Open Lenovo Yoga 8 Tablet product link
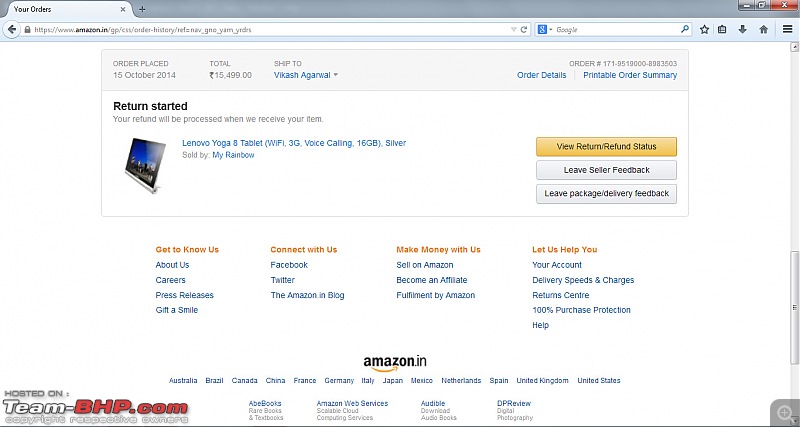Screen dimensions: 800x427 click(x=294, y=143)
